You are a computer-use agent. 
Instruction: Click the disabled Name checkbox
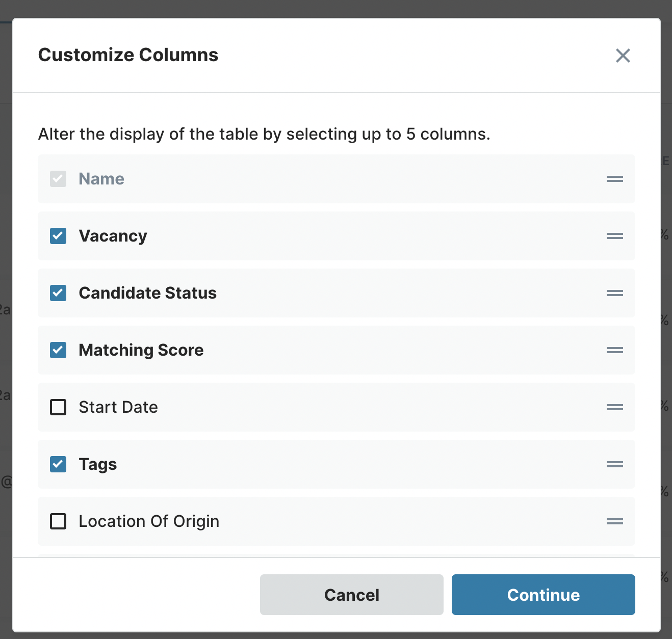click(x=58, y=179)
